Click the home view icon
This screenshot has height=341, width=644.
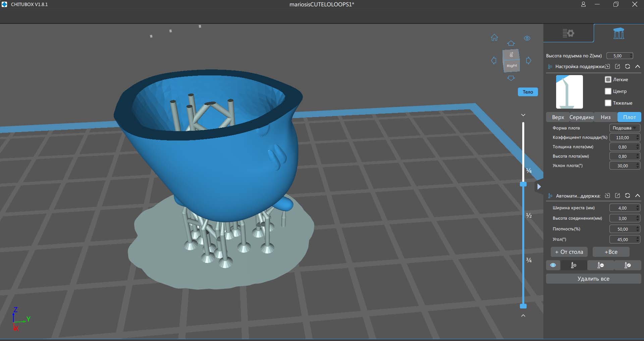coord(494,38)
